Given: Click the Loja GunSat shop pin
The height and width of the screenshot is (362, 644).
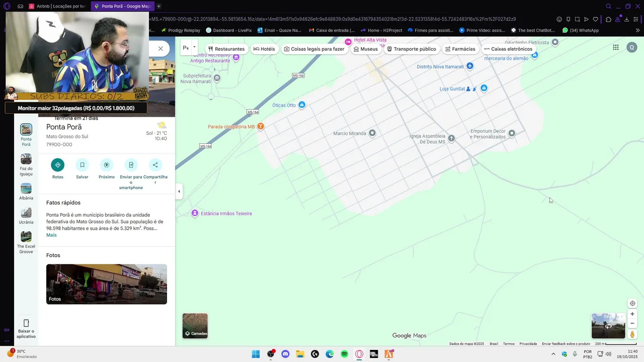Looking at the screenshot, I should tap(484, 88).
